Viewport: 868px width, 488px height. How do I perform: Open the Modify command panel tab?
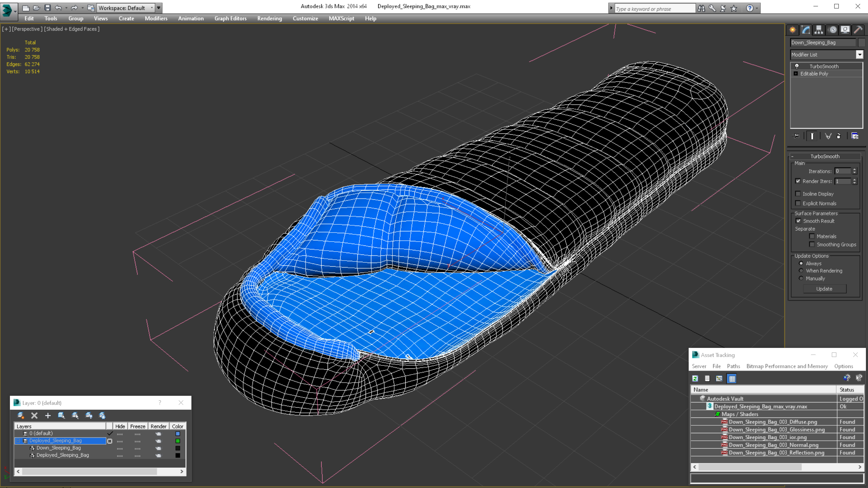806,30
